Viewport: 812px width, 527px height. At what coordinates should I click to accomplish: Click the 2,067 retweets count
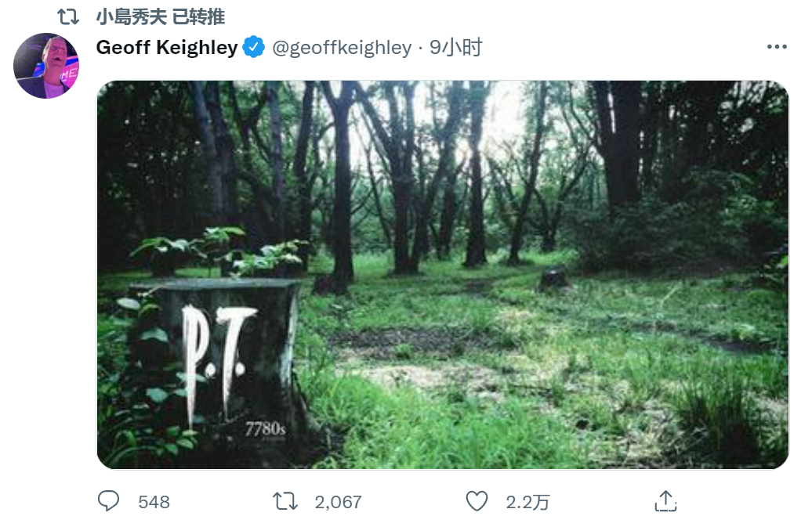338,502
